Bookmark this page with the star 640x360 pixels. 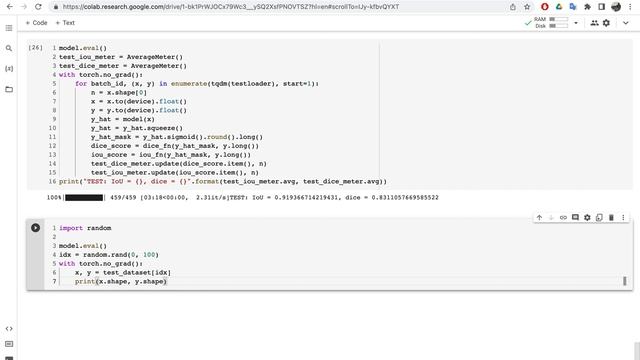coord(527,7)
